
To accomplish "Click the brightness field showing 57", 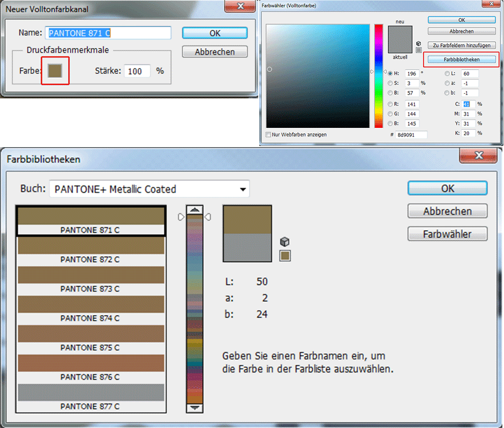I will 412,93.
